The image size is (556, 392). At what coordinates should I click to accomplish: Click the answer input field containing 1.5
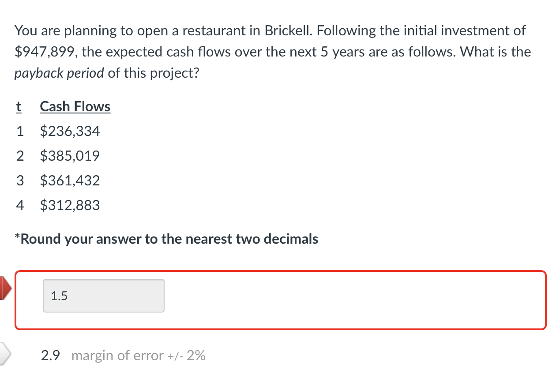(103, 296)
